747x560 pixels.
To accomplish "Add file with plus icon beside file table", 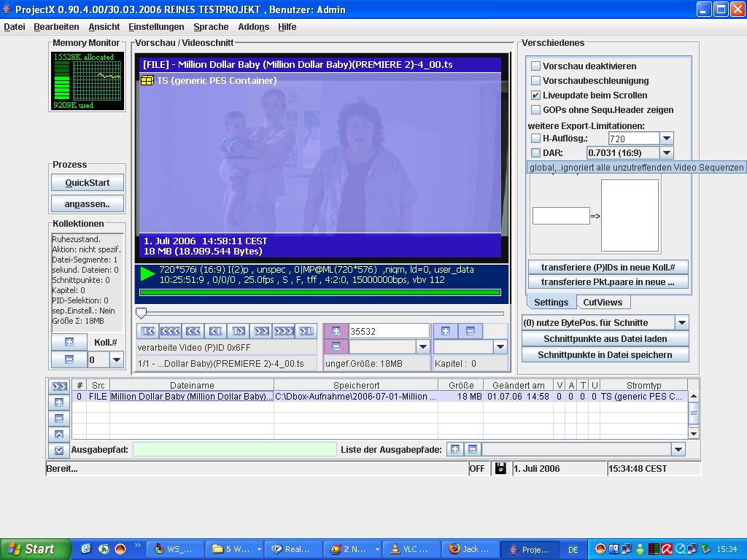I will [59, 402].
